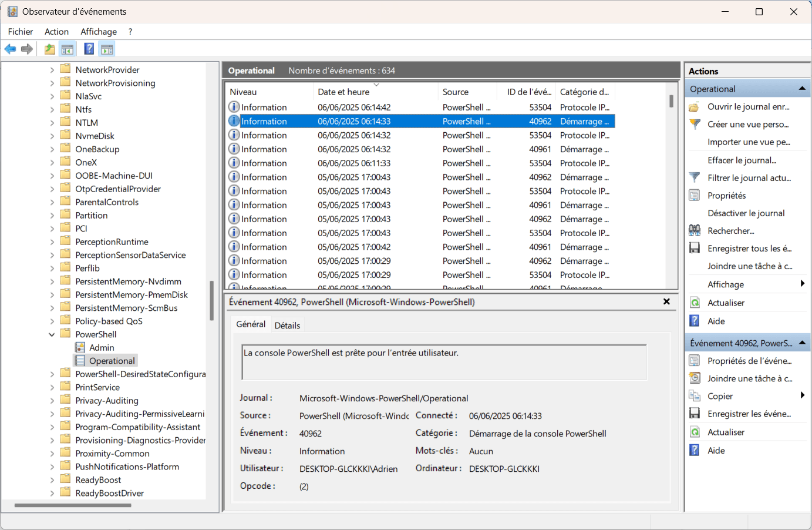
Task: Click the Rechercher binoculars icon
Action: pos(695,230)
